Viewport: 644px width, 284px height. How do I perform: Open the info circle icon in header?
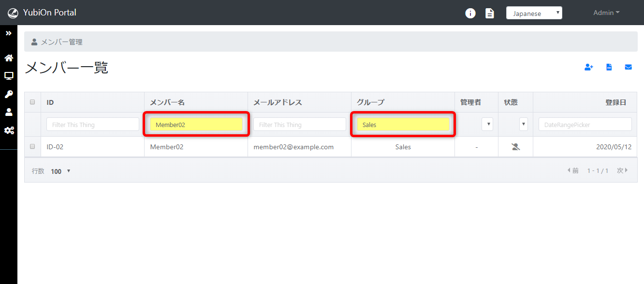470,13
